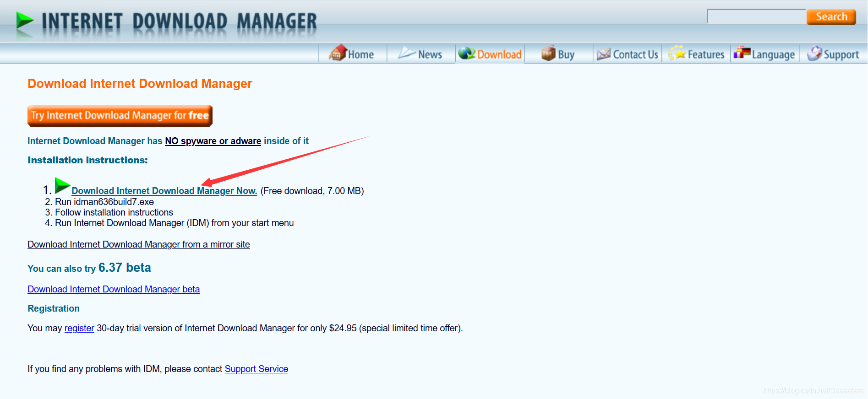Click the News paper plane icon
This screenshot has width=868, height=399.
coord(407,53)
